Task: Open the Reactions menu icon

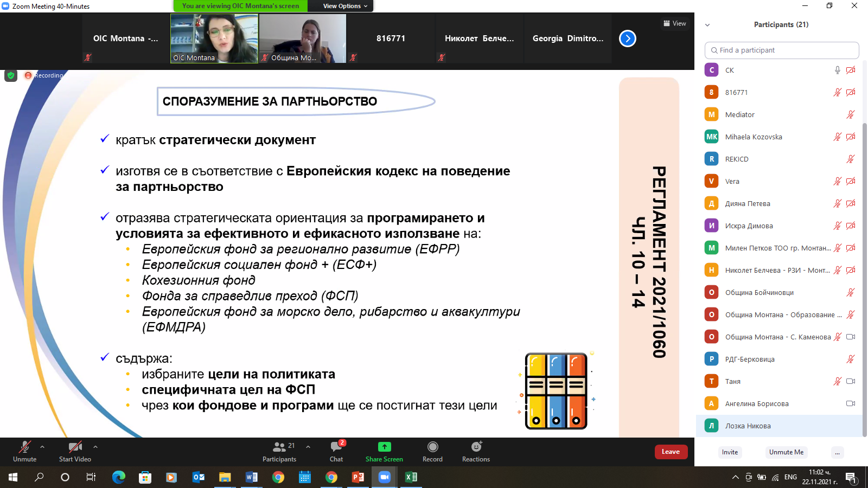Action: 476,447
